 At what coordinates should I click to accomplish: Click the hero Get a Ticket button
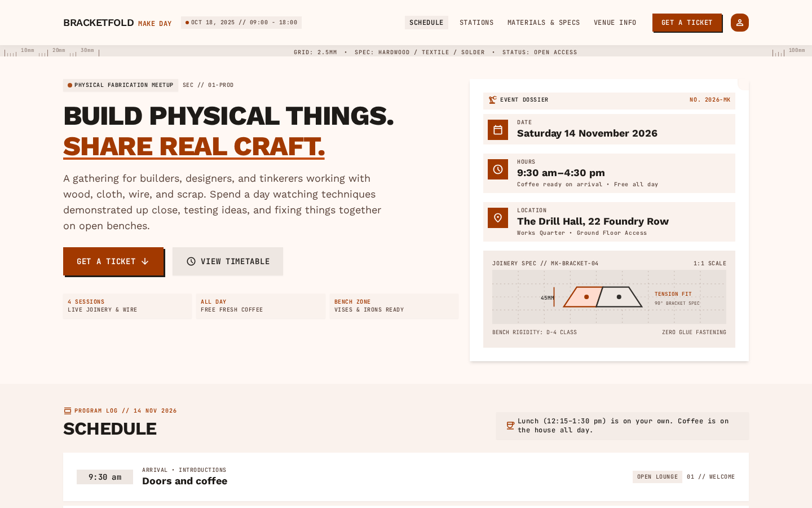coord(113,261)
